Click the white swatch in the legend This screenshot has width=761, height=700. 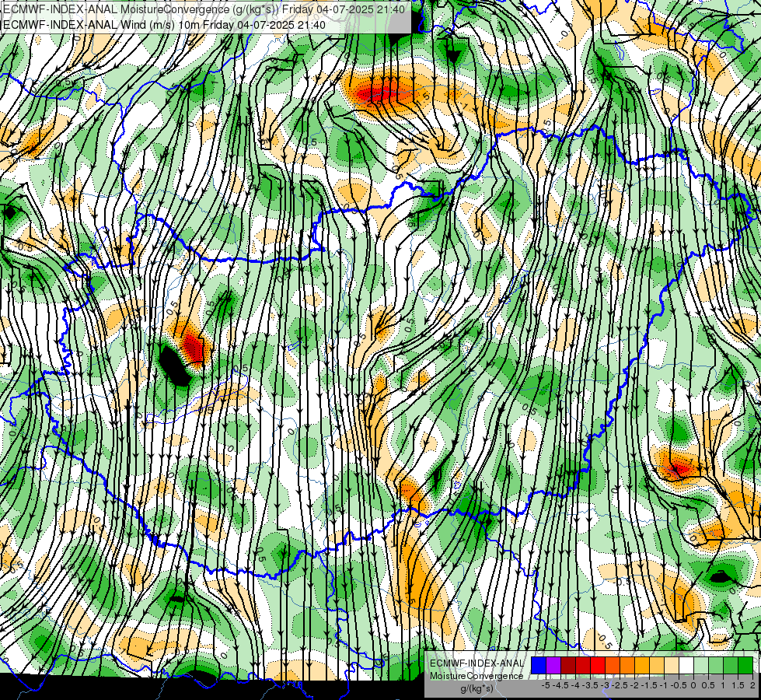point(686,665)
